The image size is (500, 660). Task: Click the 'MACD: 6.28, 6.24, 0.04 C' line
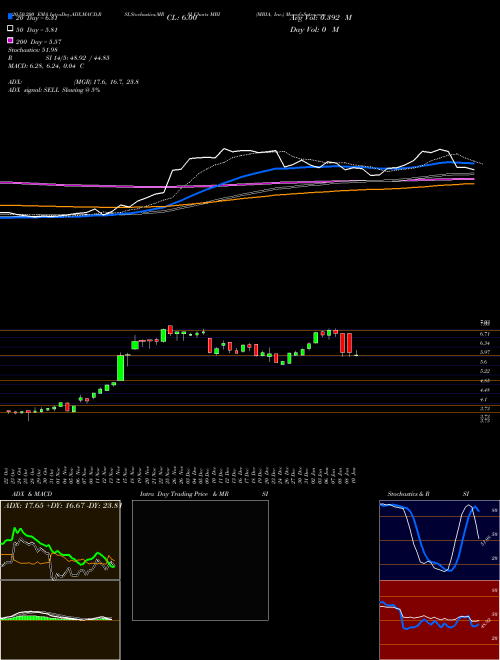(x=46, y=66)
